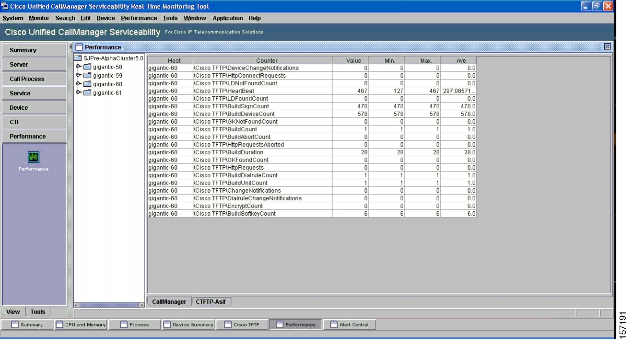Select the \Cisco TFTP\BuildSignCount counter row

pos(312,106)
